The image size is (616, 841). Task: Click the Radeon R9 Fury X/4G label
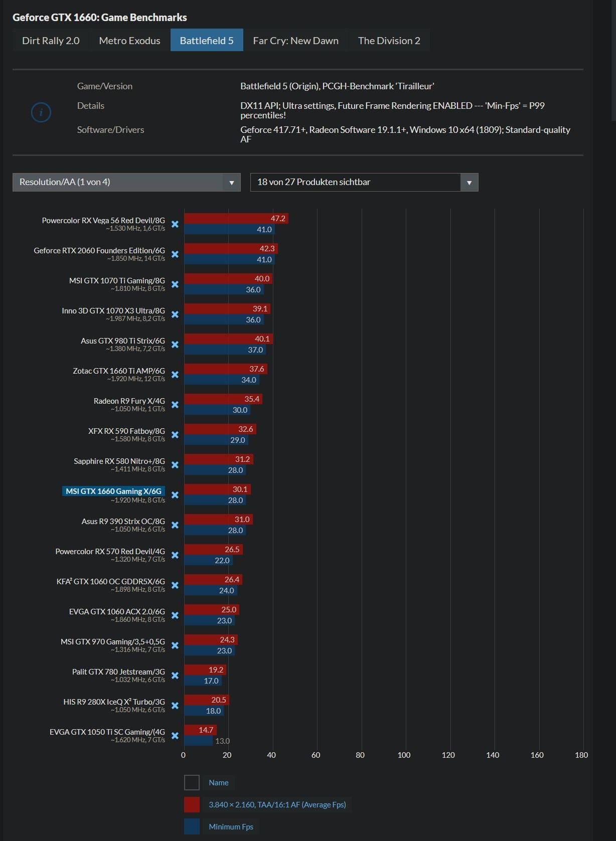[129, 401]
